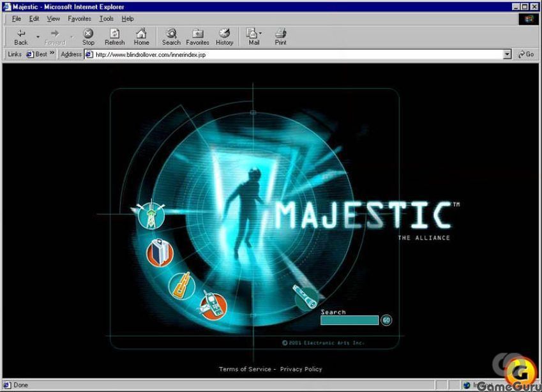This screenshot has height=392, width=542.
Task: Click the round GO search button
Action: (386, 320)
